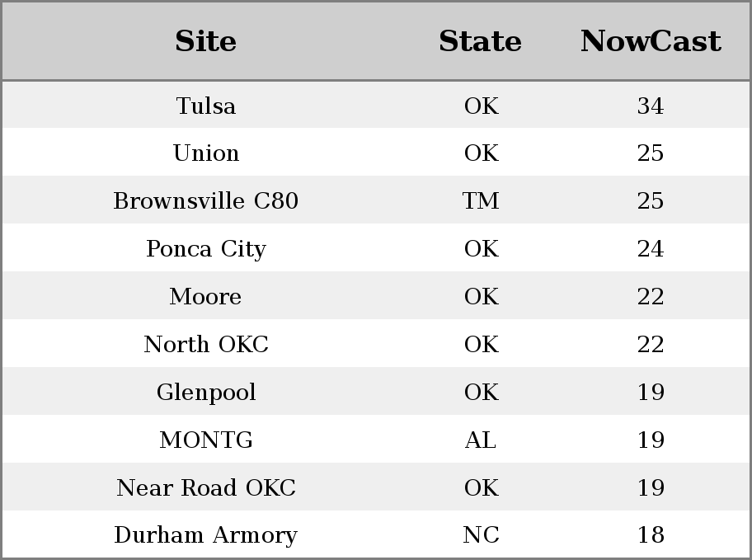Click the State column header

(x=481, y=41)
